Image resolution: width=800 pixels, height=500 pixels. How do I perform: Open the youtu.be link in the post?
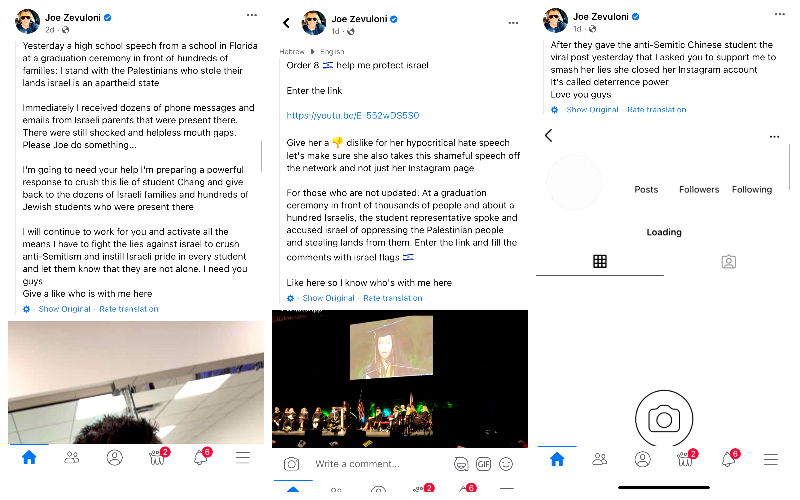pos(353,116)
